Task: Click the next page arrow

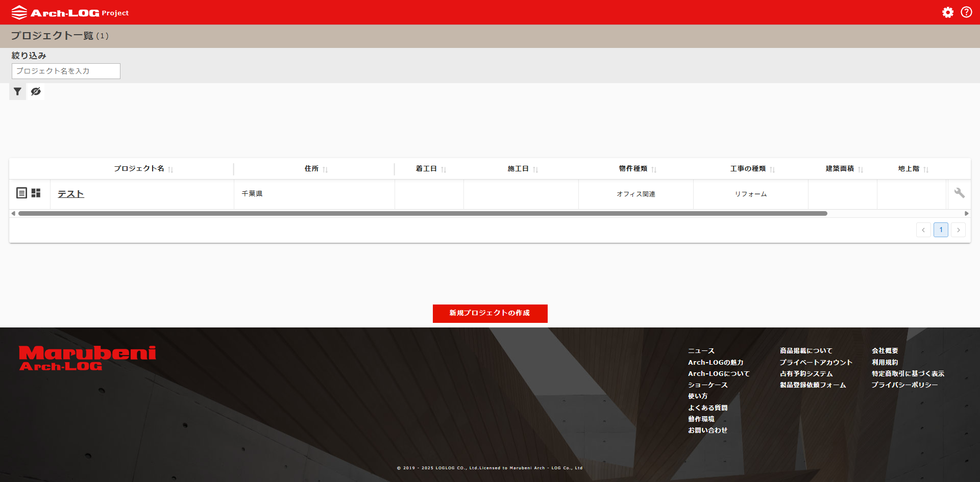Action: point(958,230)
